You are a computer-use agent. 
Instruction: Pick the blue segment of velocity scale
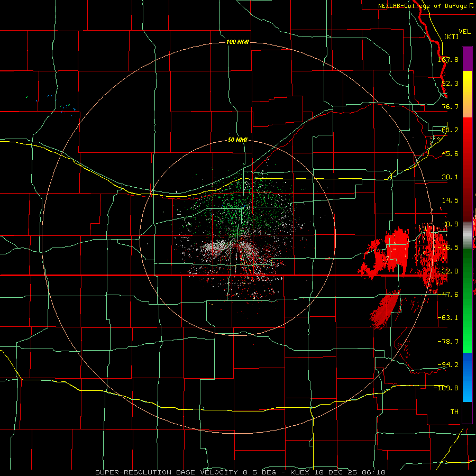(x=467, y=377)
